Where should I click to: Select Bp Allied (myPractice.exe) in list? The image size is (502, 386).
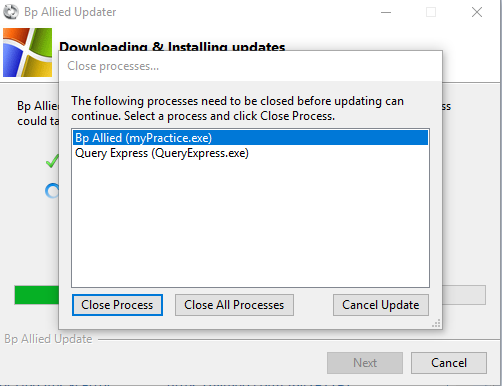250,138
